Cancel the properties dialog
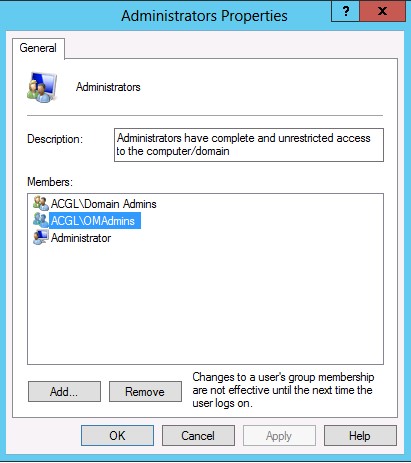This screenshot has height=463, width=411. tap(198, 436)
